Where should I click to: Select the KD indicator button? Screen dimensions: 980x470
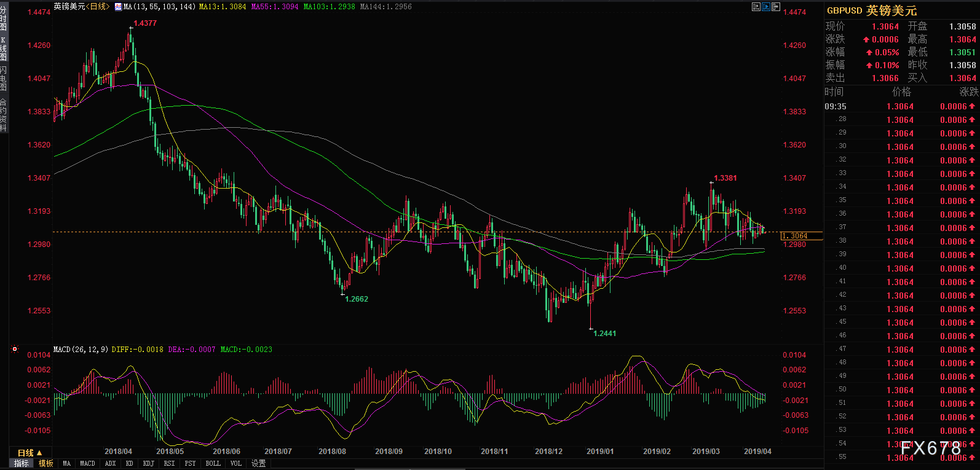(x=129, y=463)
